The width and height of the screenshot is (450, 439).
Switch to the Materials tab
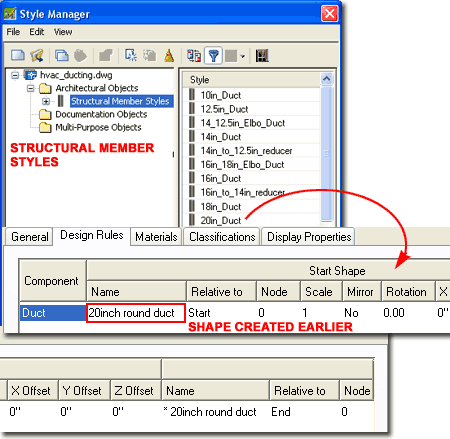156,237
